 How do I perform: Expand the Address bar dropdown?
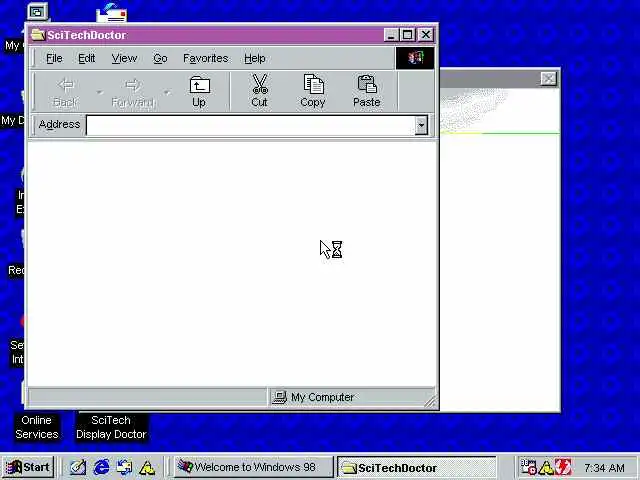(421, 125)
